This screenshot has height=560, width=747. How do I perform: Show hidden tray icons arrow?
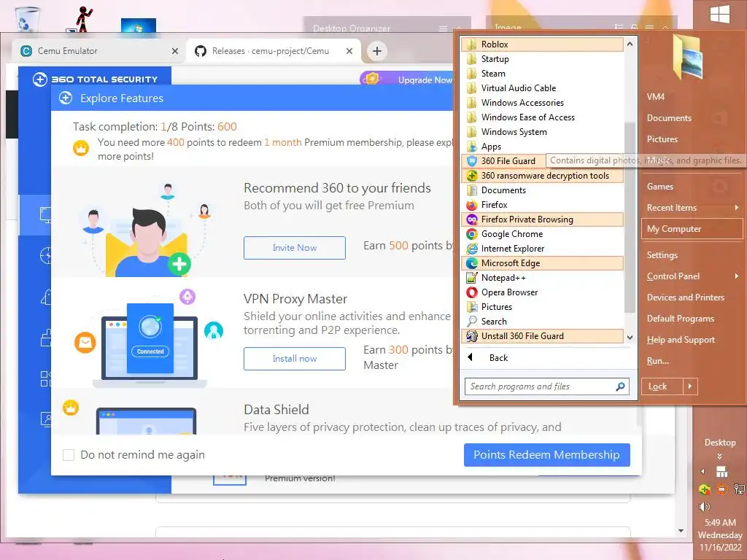(703, 472)
